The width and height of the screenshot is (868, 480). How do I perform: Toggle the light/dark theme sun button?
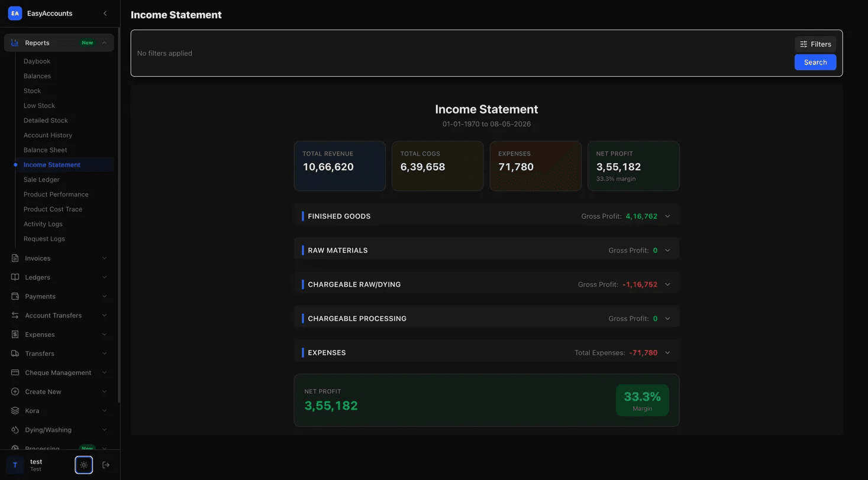coord(83,465)
